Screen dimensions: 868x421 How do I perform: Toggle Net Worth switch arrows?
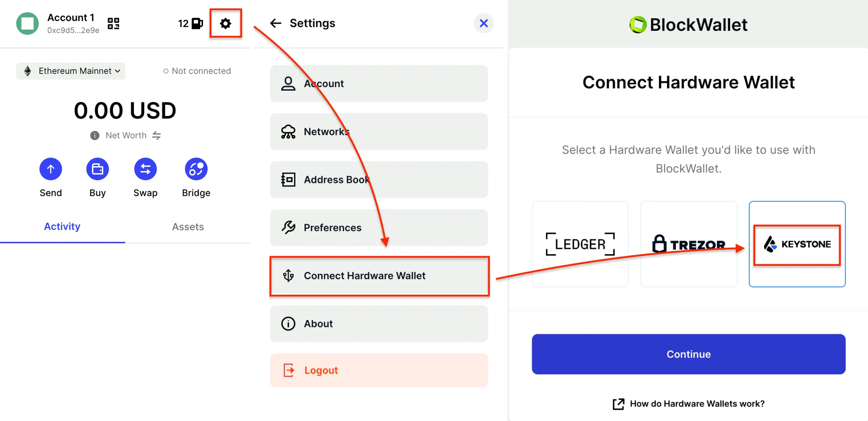click(156, 136)
